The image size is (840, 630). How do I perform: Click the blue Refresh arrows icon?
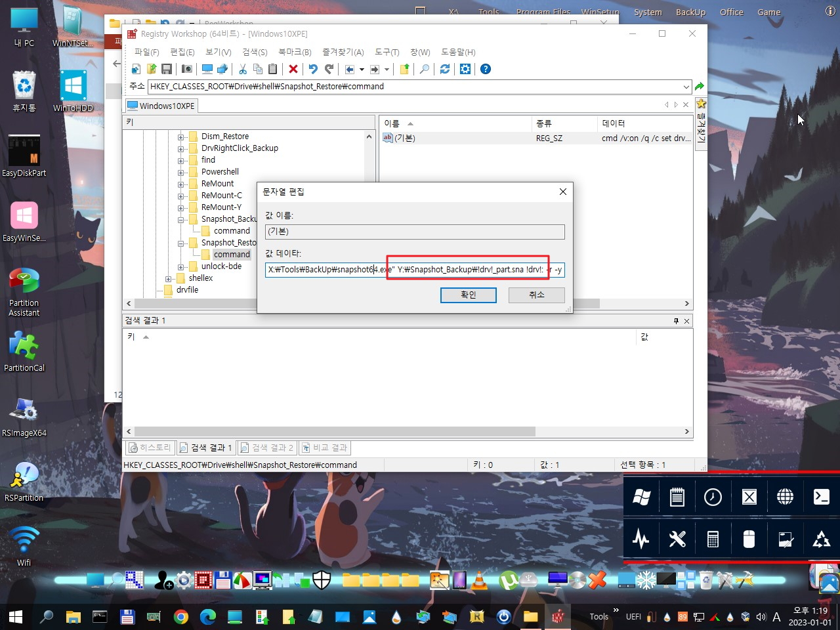445,69
